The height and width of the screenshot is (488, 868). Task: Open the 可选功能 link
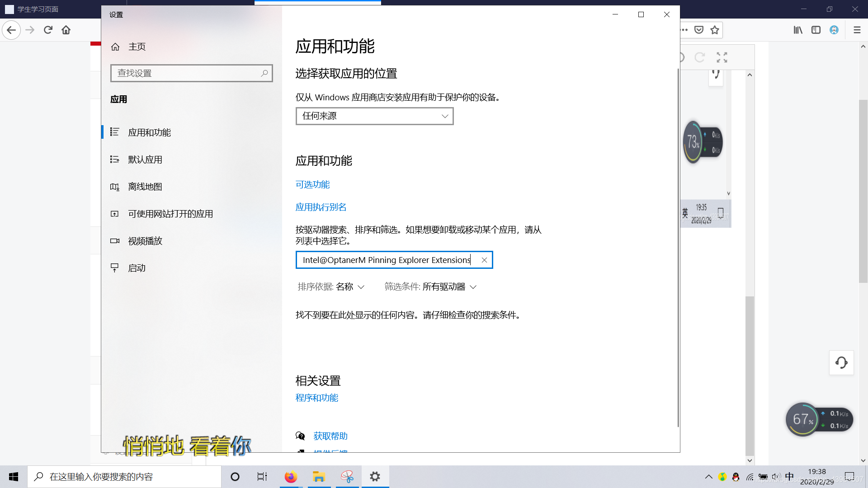pyautogui.click(x=312, y=184)
